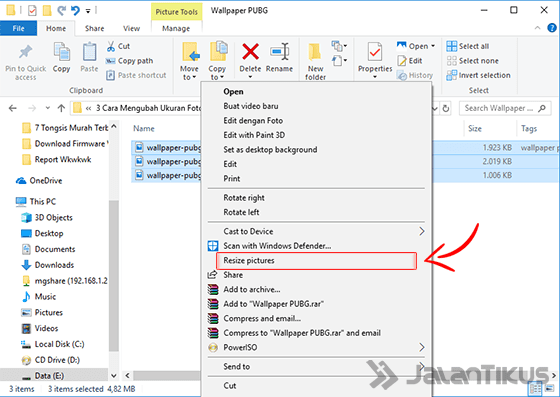
Task: Open the quick access toolbar customize dropdown
Action: point(88,11)
